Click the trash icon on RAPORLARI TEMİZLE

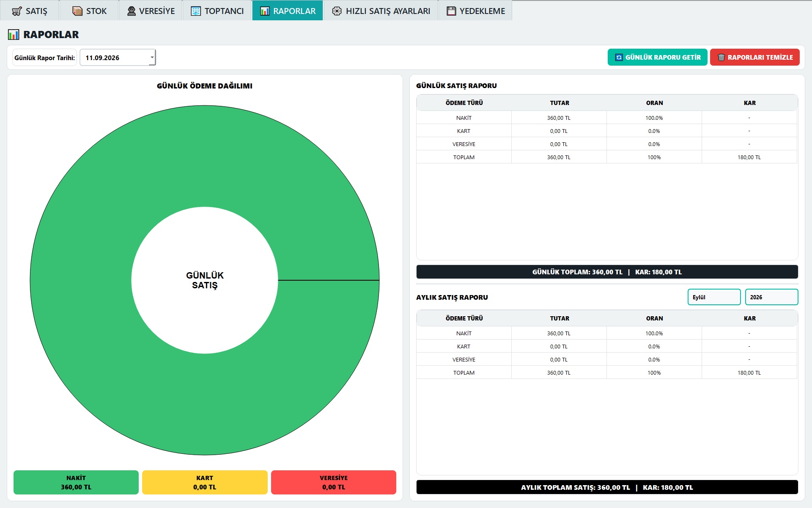click(x=721, y=58)
